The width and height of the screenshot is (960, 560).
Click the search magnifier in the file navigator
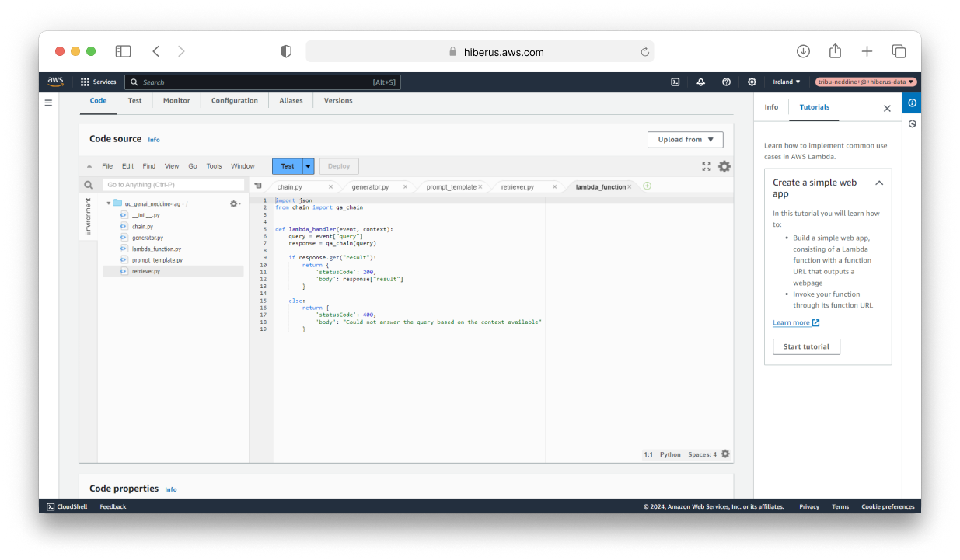(x=87, y=184)
